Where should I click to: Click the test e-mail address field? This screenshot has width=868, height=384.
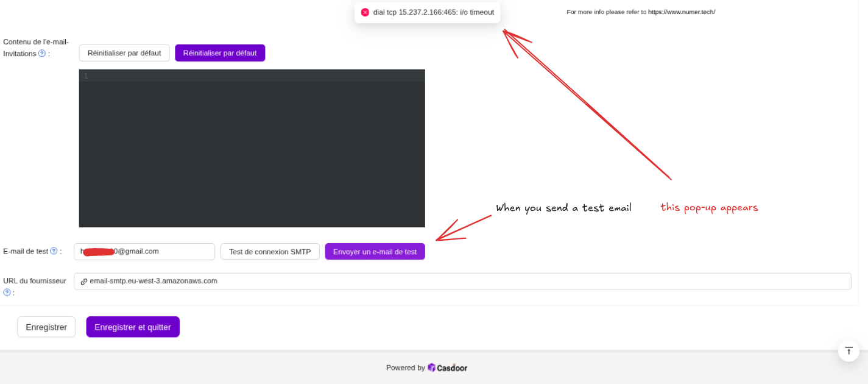(144, 252)
